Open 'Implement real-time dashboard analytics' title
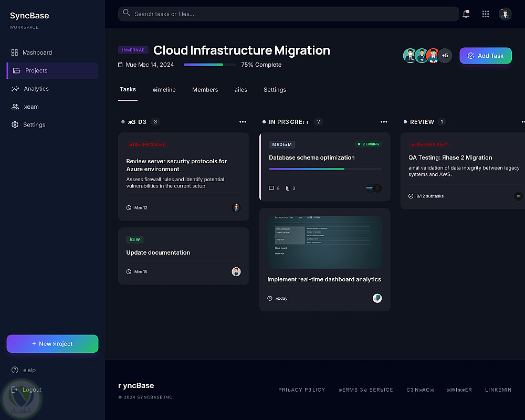The width and height of the screenshot is (525, 420). (324, 279)
